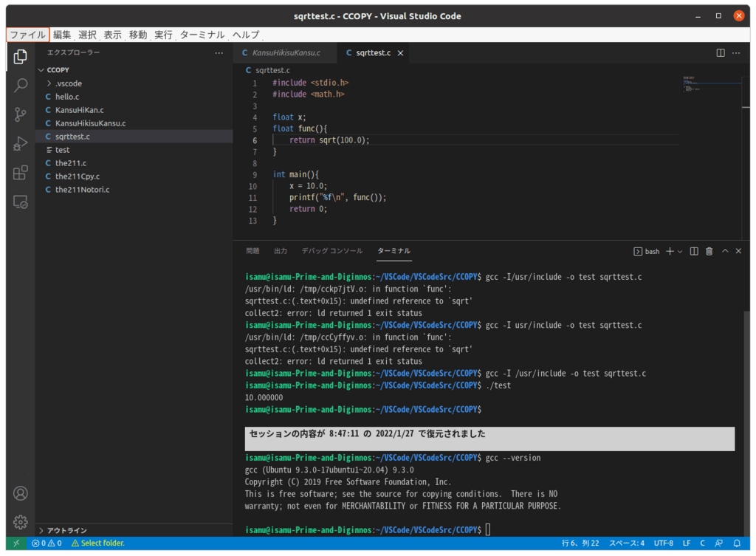The width and height of the screenshot is (756, 556).
Task: Open editor more actions ellipsis
Action: pos(736,52)
